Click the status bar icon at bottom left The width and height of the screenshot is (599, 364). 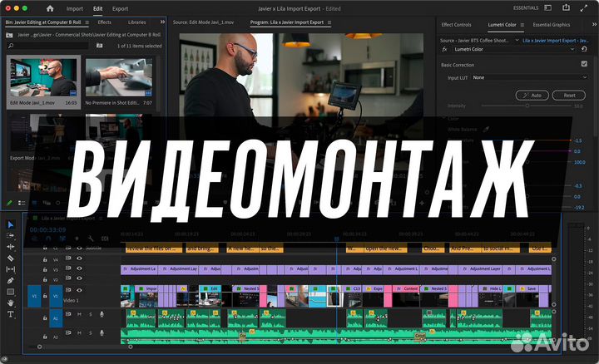(4, 359)
